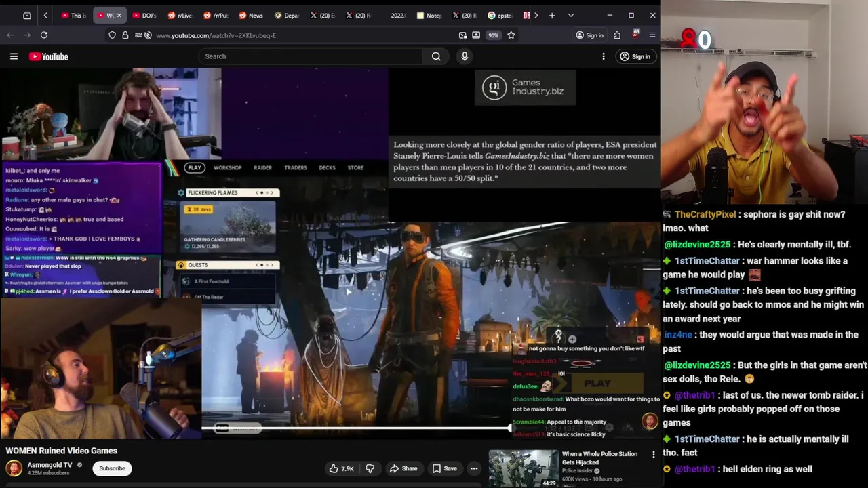
Task: Switch to the News Reddit tab
Action: 251,15
